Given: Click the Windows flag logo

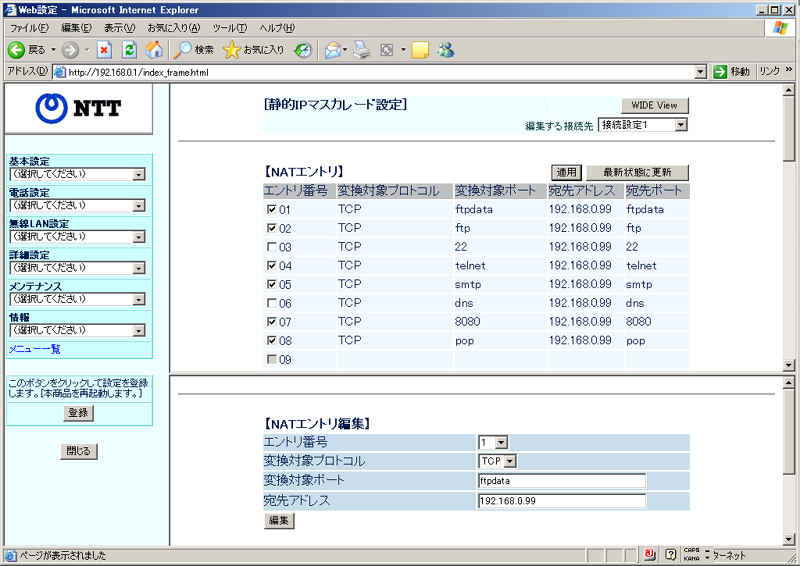Looking at the screenshot, I should 779,28.
